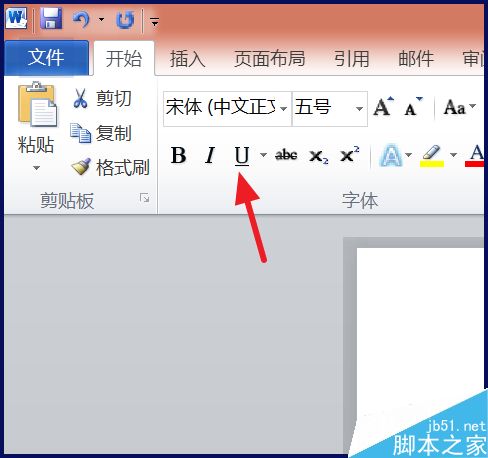Open the Aa change case menu

click(459, 107)
